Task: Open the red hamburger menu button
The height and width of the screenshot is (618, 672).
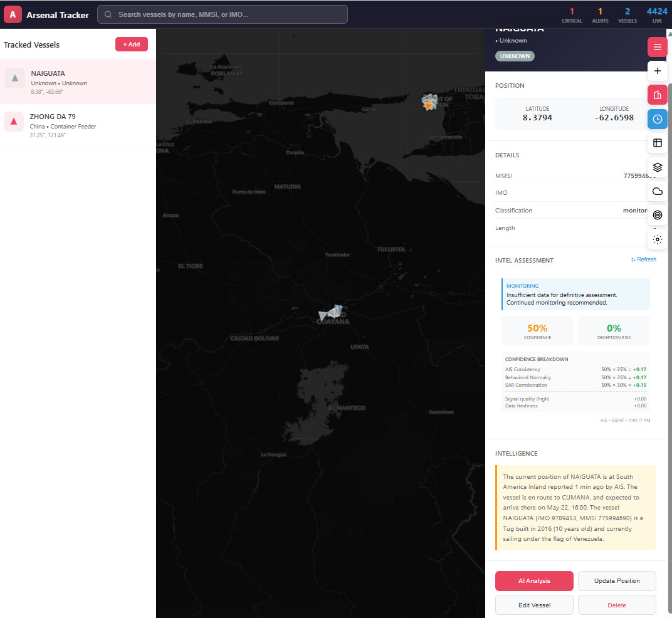Action: coord(657,47)
